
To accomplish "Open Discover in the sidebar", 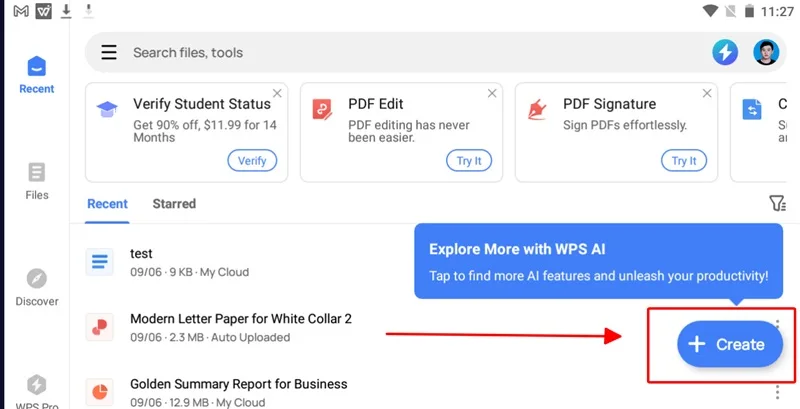I will coord(37,288).
